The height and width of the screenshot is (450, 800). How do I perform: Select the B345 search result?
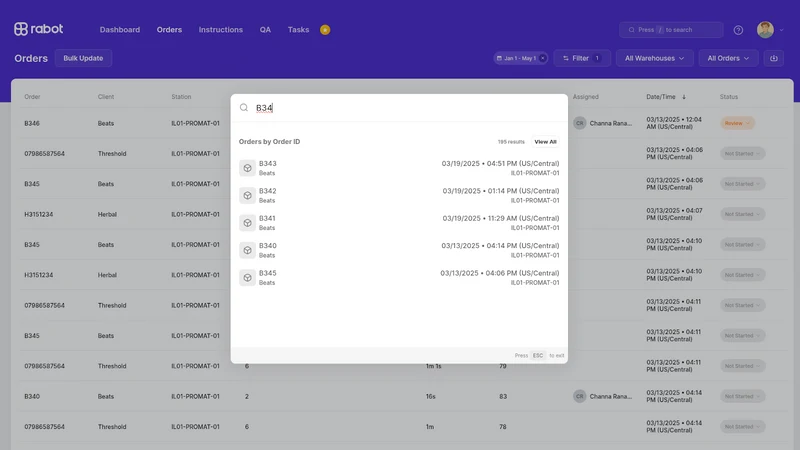(x=399, y=278)
